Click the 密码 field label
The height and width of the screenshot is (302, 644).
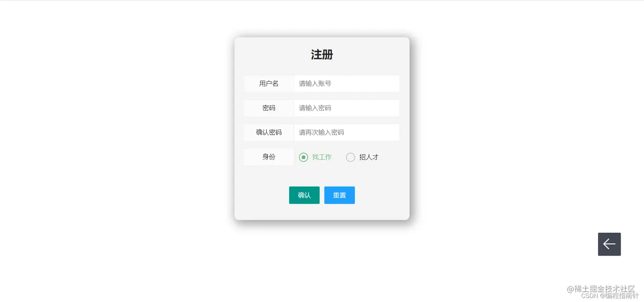tap(269, 108)
